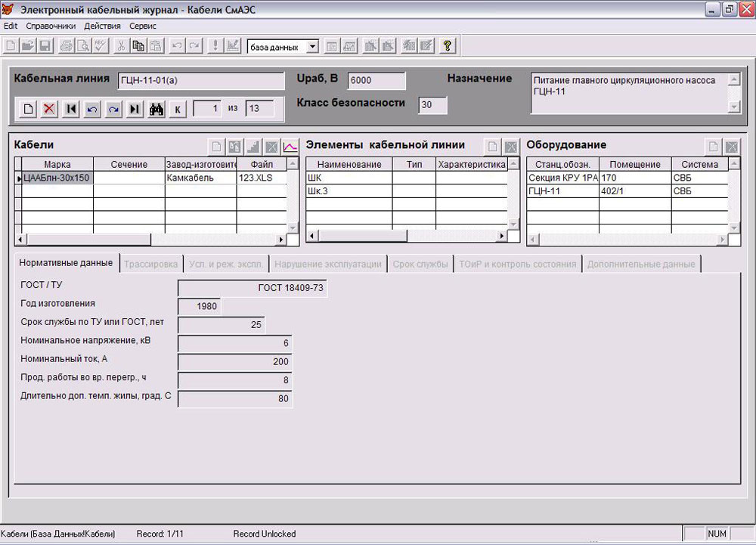The width and height of the screenshot is (756, 545).
Task: Search cable lines with the binoculars icon
Action: [156, 109]
